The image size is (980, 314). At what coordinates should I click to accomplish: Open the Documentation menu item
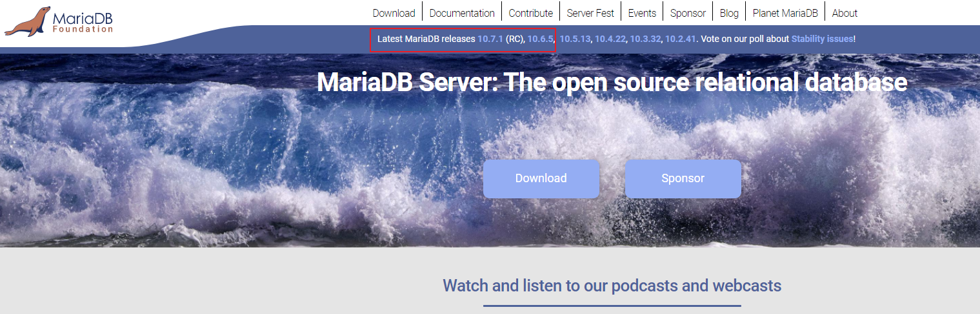(462, 13)
